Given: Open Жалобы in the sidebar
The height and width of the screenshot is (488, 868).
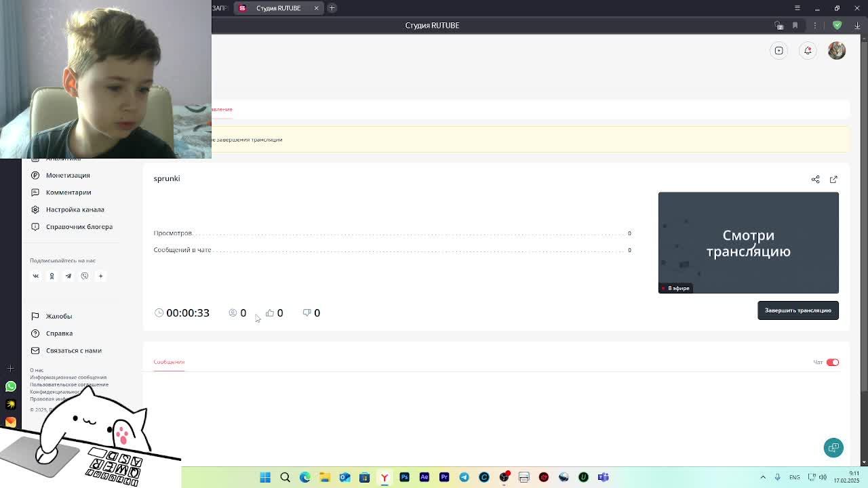Looking at the screenshot, I should [x=59, y=316].
